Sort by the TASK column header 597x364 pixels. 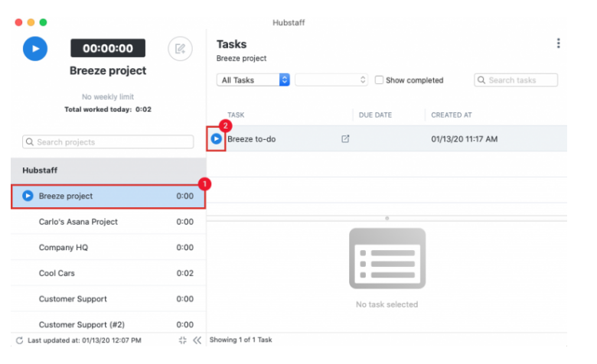pos(237,115)
